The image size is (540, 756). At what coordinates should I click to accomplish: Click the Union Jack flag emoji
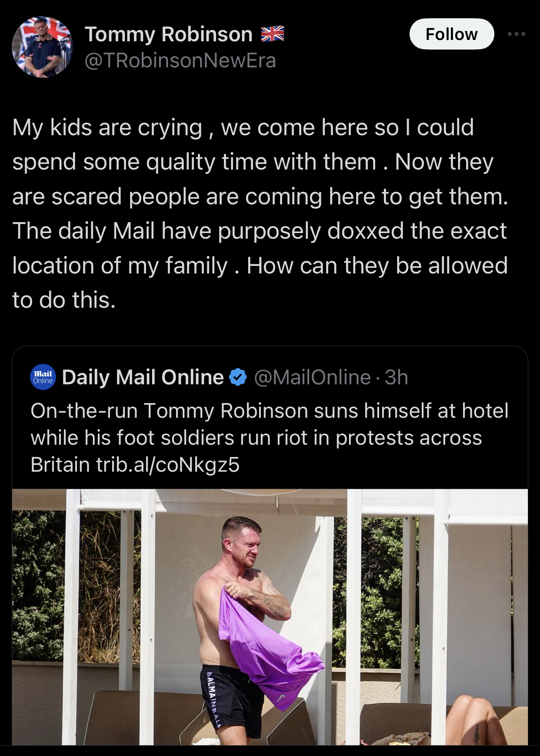[x=273, y=34]
